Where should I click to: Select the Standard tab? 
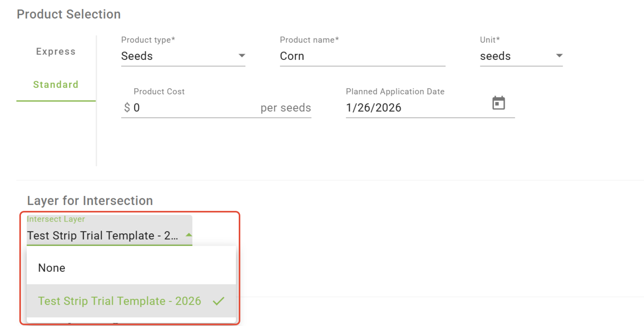(56, 85)
